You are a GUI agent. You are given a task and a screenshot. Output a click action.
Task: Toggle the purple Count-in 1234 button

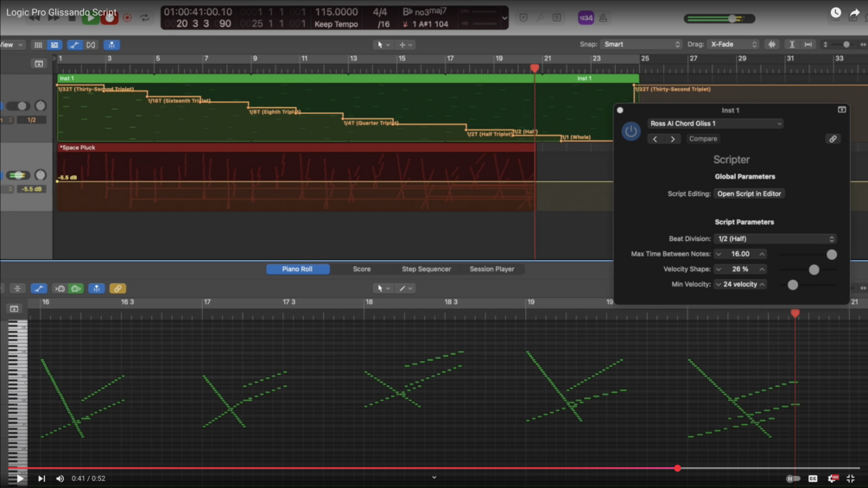point(586,18)
